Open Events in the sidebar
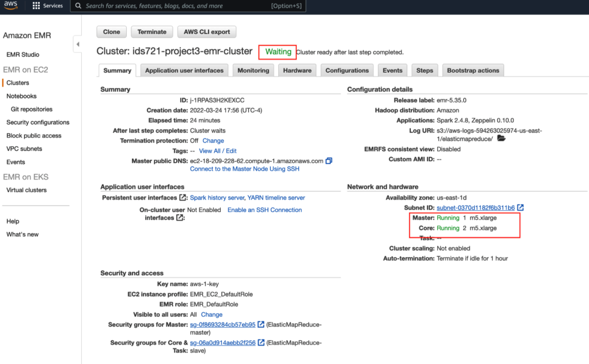Viewport: 589px width, 364px height. pos(16,162)
